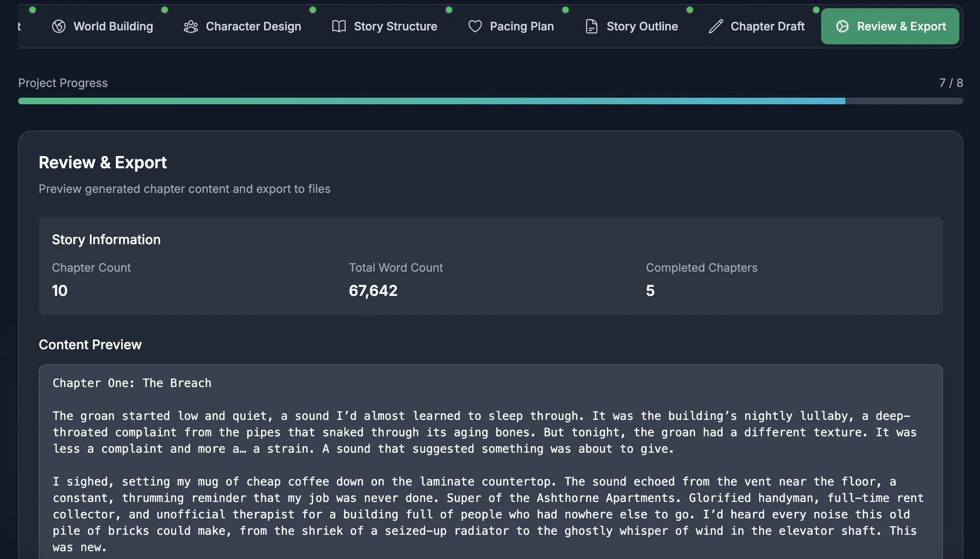Image resolution: width=980 pixels, height=559 pixels.
Task: Click the Completed Chapters stat value 5
Action: pyautogui.click(x=650, y=290)
